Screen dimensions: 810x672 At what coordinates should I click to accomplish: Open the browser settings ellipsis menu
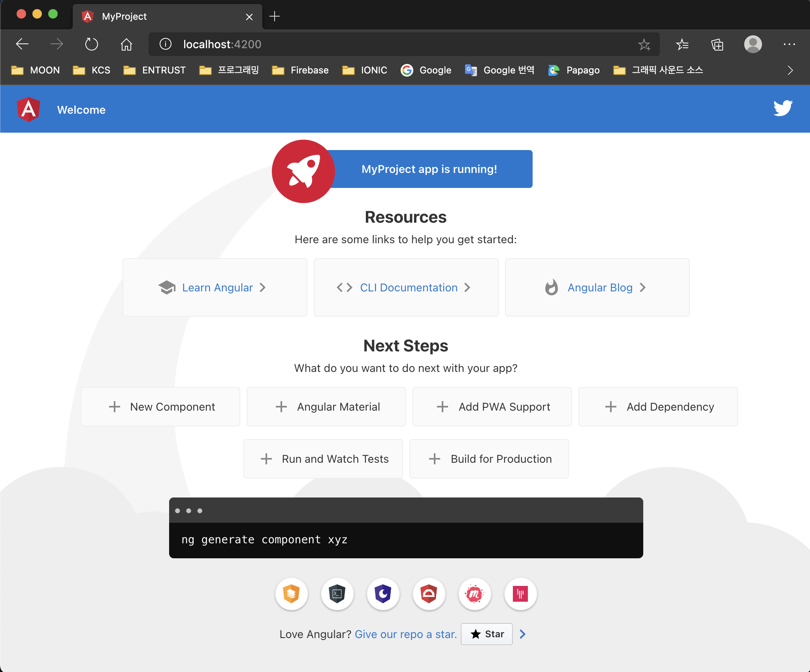(789, 44)
